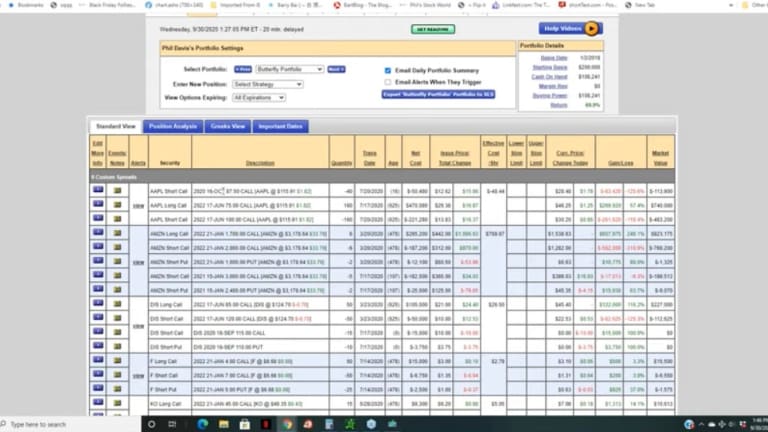The height and width of the screenshot is (432, 768).
Task: Toggle Email Daily Portfolio Summary checkbox
Action: pos(388,71)
